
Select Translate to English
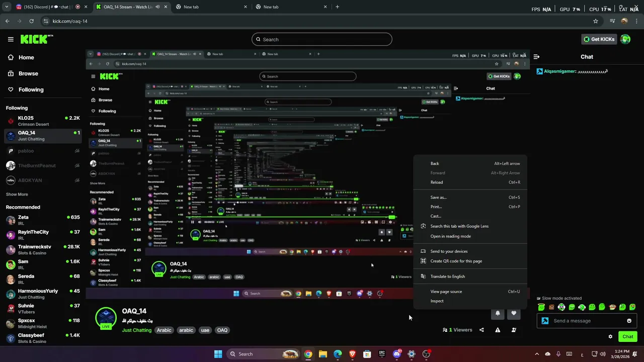pos(470,277)
